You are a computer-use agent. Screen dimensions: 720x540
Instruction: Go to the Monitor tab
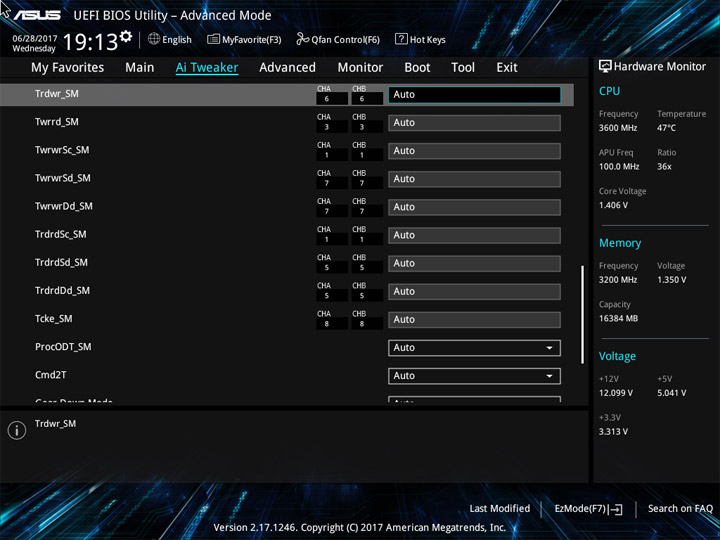(x=360, y=68)
